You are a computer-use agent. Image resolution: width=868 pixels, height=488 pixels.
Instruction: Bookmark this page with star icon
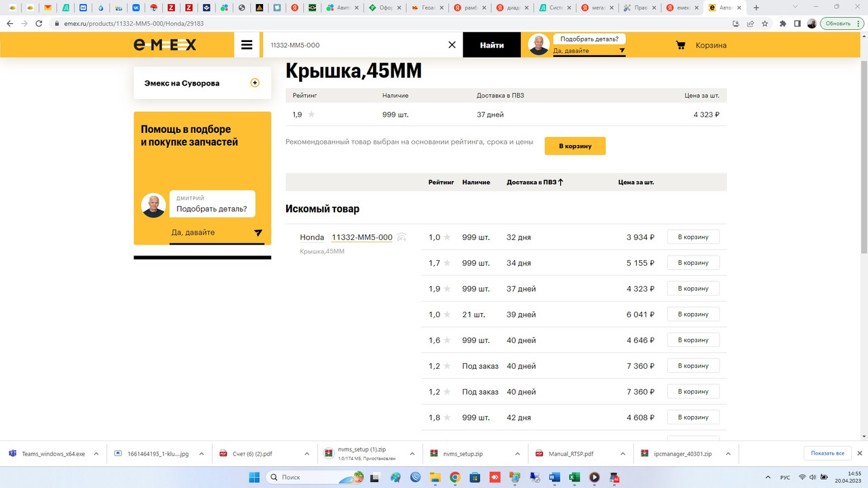(x=765, y=23)
